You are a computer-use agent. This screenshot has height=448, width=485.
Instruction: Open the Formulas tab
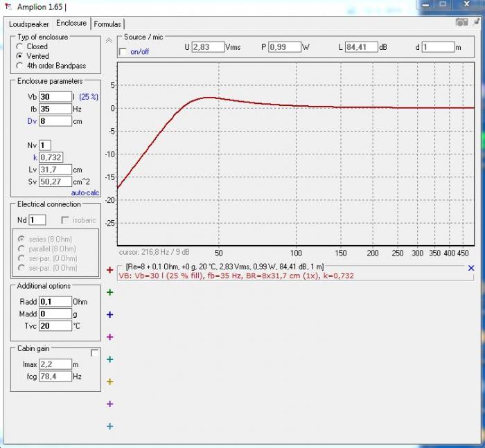point(107,24)
